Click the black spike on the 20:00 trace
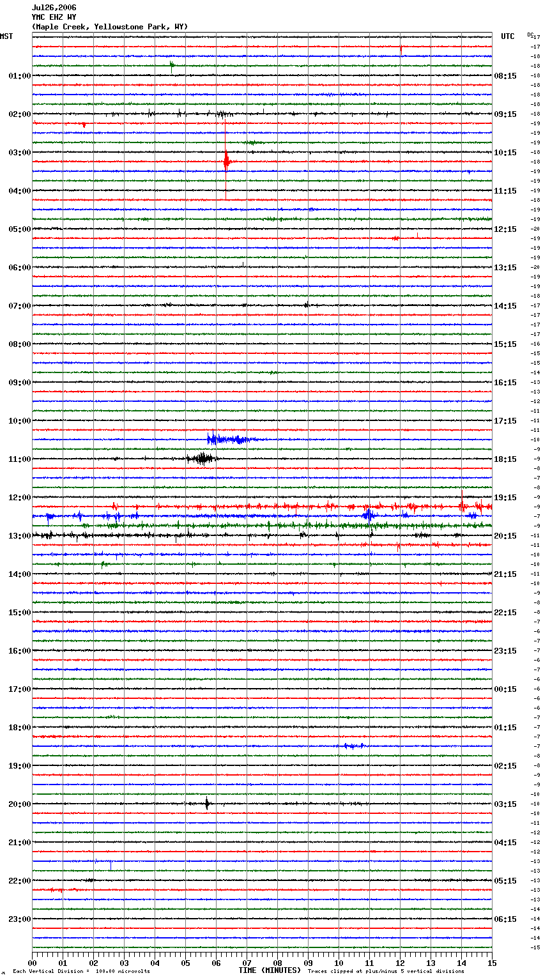 [x=207, y=804]
